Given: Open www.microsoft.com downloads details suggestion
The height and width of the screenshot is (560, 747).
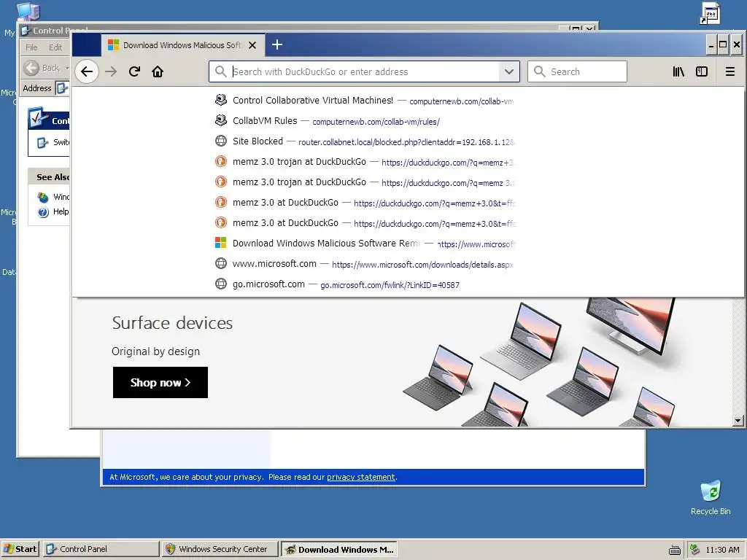Looking at the screenshot, I should [365, 264].
